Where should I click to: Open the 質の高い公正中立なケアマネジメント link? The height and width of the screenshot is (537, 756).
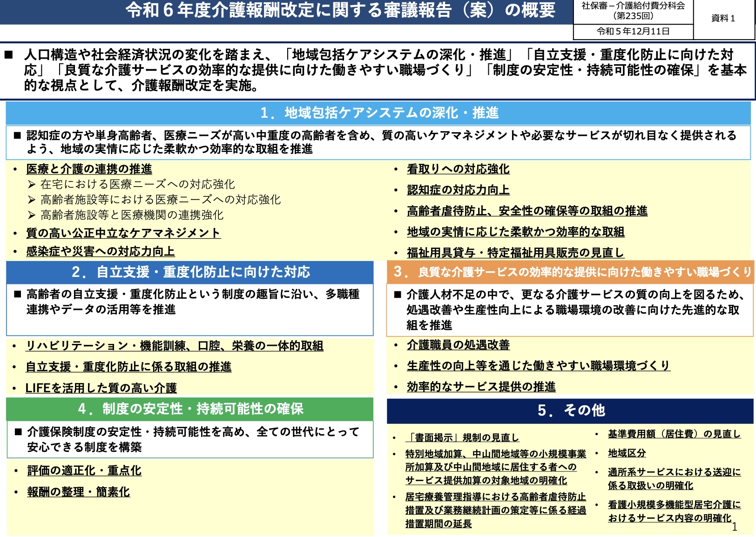(123, 233)
